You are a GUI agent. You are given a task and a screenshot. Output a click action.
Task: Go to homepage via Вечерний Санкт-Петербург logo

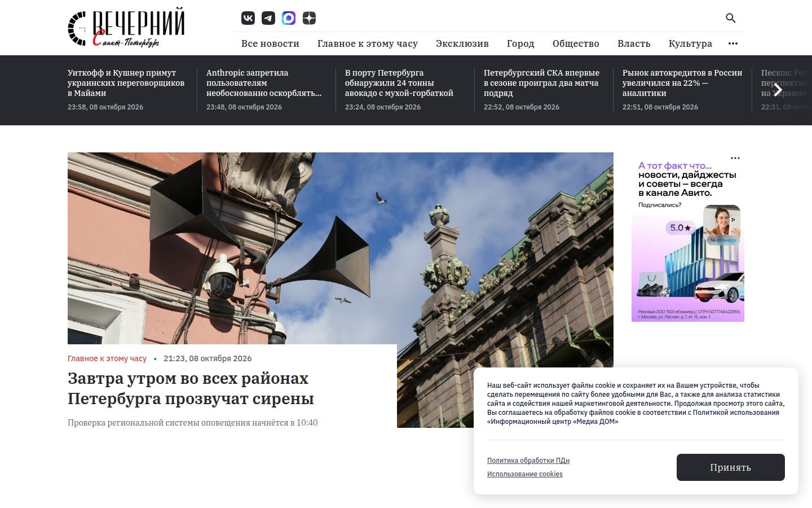(126, 27)
